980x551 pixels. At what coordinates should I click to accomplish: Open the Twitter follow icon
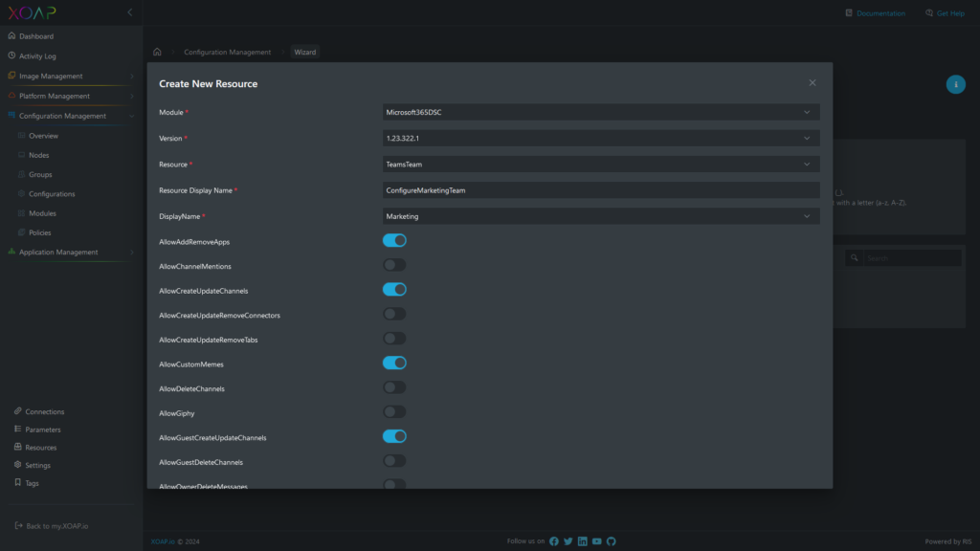[x=568, y=541]
